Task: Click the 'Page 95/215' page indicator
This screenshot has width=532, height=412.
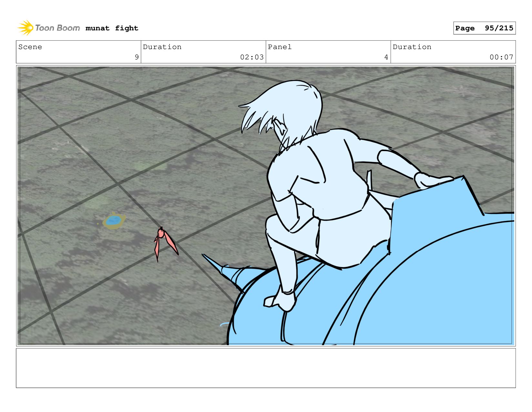Action: pyautogui.click(x=484, y=28)
